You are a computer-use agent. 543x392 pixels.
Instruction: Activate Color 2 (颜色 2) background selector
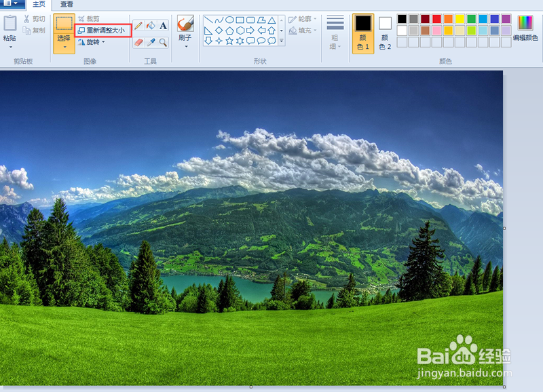click(385, 33)
